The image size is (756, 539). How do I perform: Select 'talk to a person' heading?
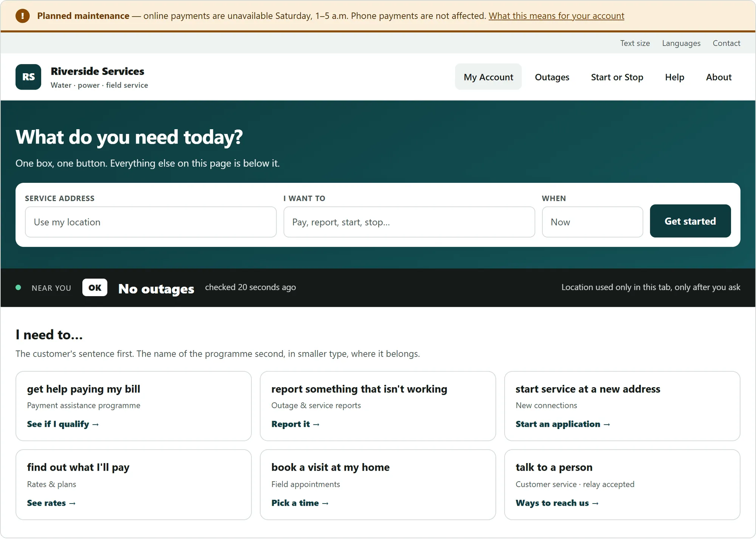(554, 468)
